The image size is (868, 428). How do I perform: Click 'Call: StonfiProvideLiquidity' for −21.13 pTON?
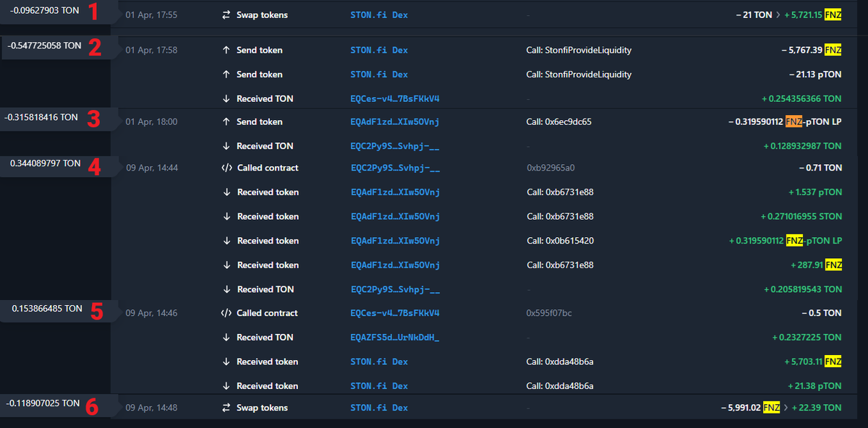579,74
